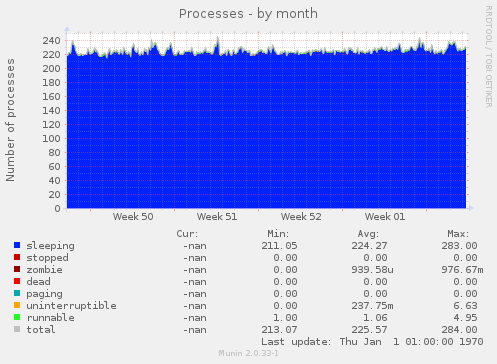Viewport: 497px width, 364px height.
Task: Click the 'Week 50' x-axis label
Action: pyautogui.click(x=133, y=217)
